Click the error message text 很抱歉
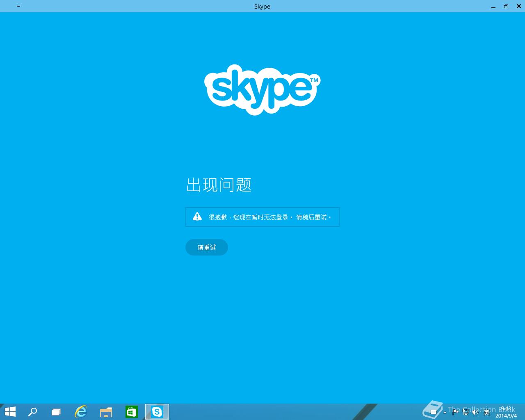Image resolution: width=525 pixels, height=420 pixels. point(270,217)
